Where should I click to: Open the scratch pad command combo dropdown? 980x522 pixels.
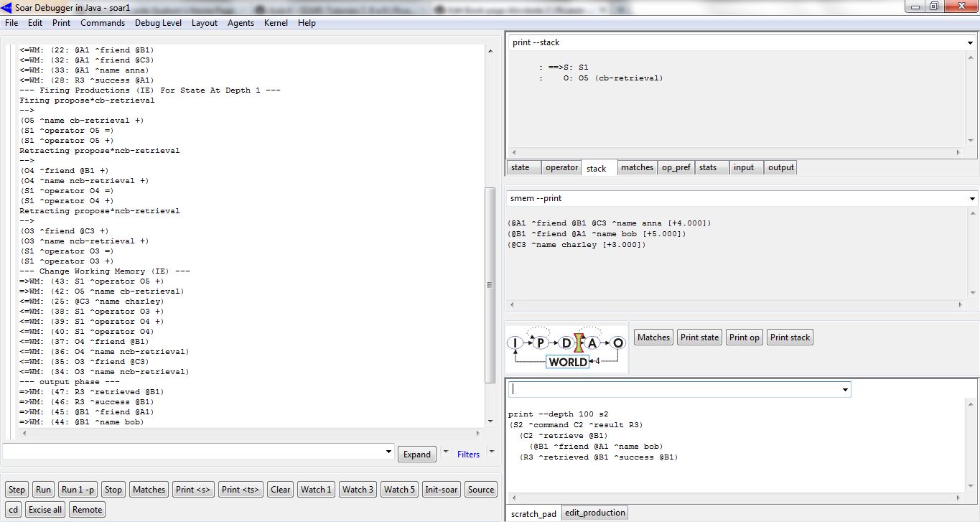(844, 390)
